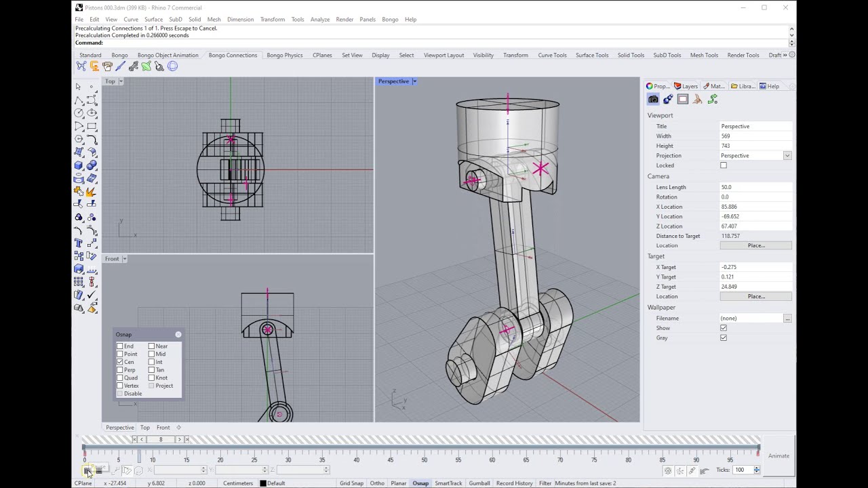Viewport: 868px width, 488px height.
Task: Click the Lens Length input field
Action: 755,187
